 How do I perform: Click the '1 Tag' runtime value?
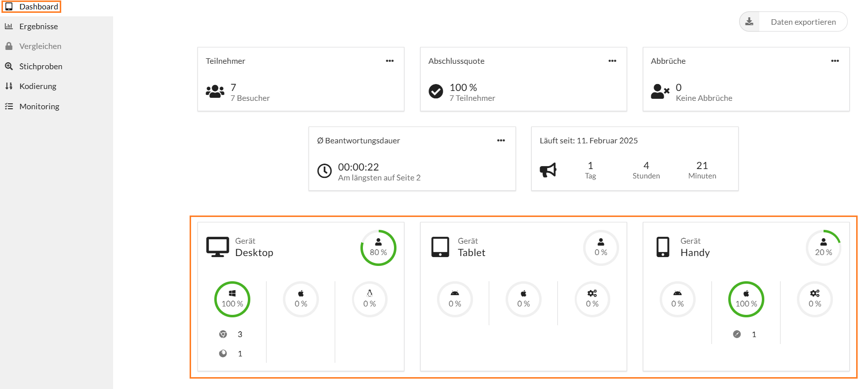[x=591, y=170]
